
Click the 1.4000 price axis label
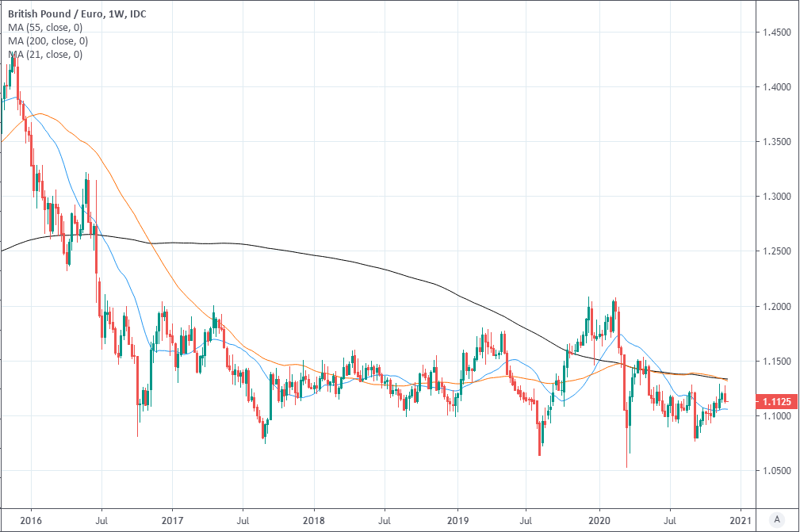click(x=777, y=87)
